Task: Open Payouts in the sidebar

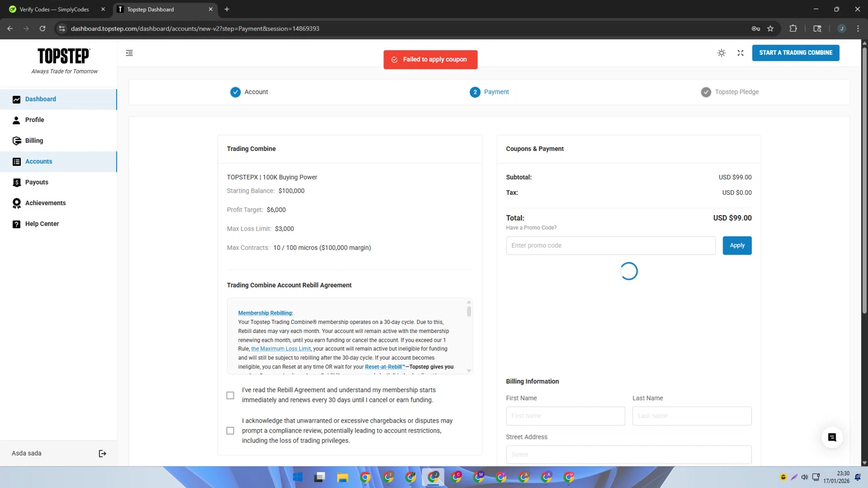Action: [x=58, y=182]
